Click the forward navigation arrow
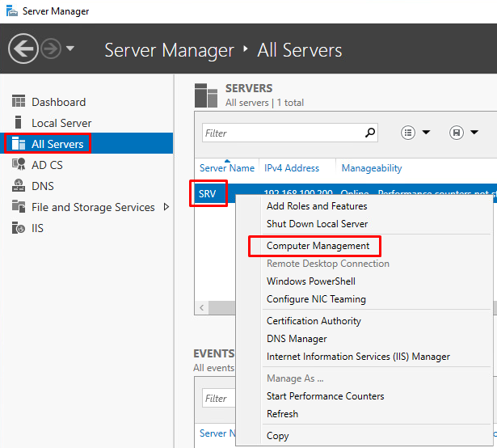 pos(51,49)
